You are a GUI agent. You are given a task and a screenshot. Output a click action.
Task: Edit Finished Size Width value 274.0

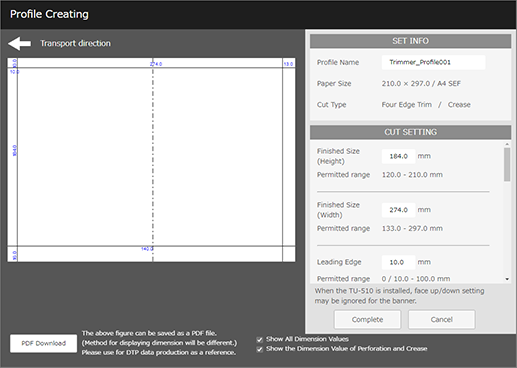(x=399, y=210)
